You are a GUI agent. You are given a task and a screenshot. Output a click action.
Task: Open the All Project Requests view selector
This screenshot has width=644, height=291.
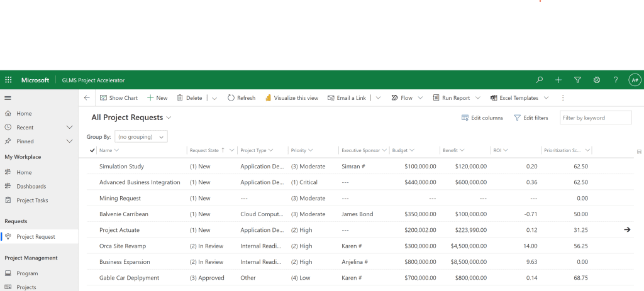(131, 118)
